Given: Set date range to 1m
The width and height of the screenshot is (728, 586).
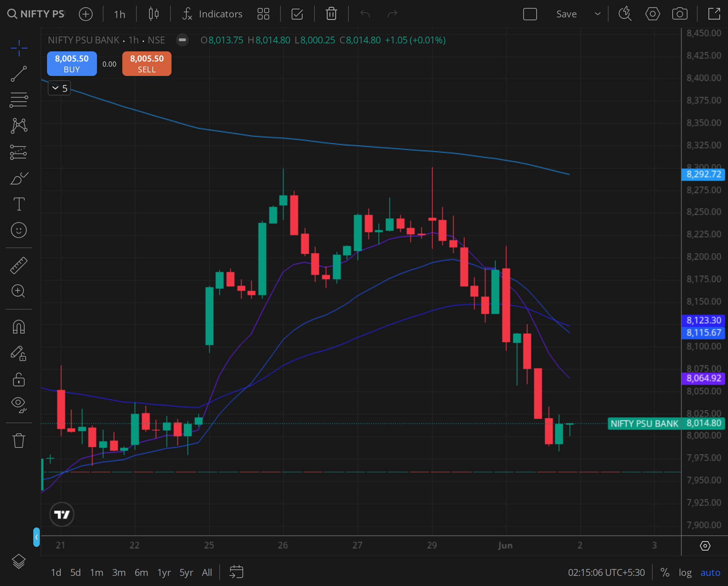Looking at the screenshot, I should 97,573.
